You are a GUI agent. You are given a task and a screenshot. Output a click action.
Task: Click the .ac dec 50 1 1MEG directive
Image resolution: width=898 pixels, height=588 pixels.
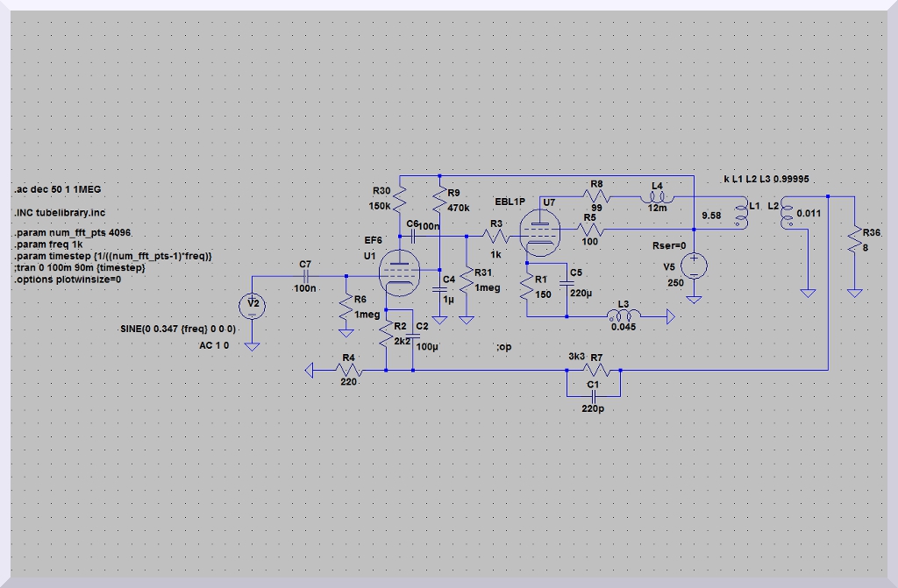click(62, 190)
